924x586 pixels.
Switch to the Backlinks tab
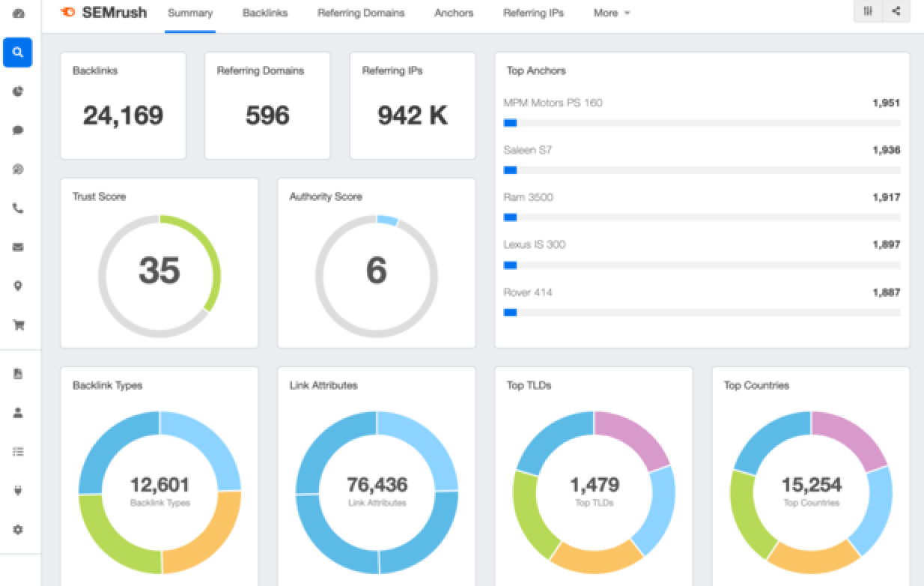tap(264, 13)
